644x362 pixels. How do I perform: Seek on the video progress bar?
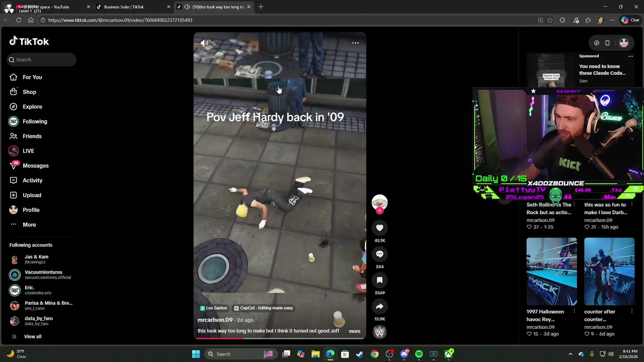280,338
